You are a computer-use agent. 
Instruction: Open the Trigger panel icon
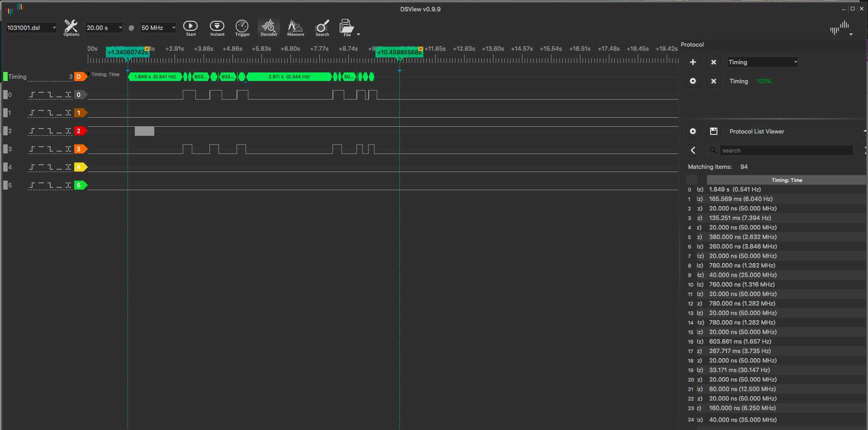pyautogui.click(x=242, y=28)
